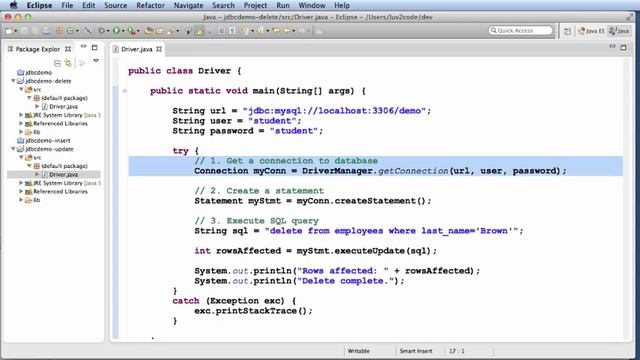
Task: Switch to the Java perspective button
Action: [x=619, y=31]
